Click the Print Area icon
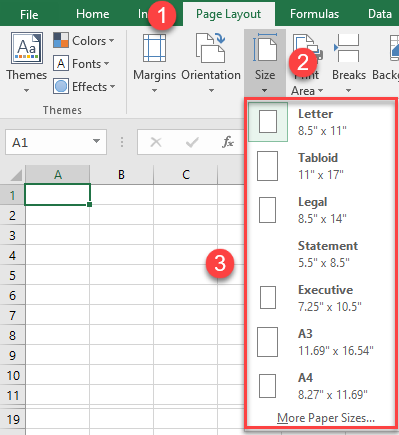399x435 pixels. pyautogui.click(x=307, y=47)
